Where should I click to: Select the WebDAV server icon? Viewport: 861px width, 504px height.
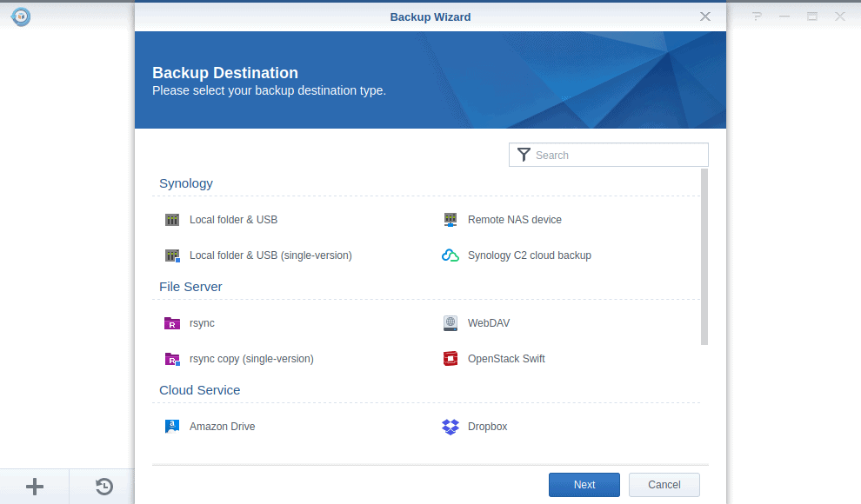(451, 322)
